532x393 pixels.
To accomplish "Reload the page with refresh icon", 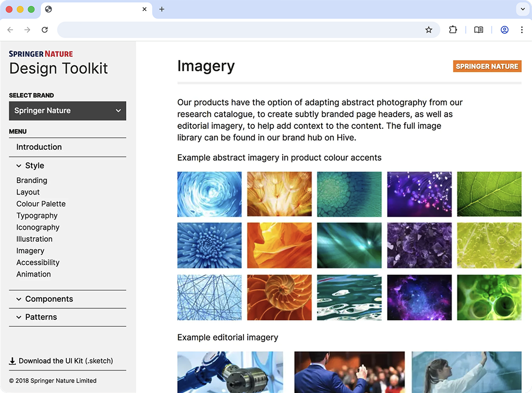I will click(45, 30).
